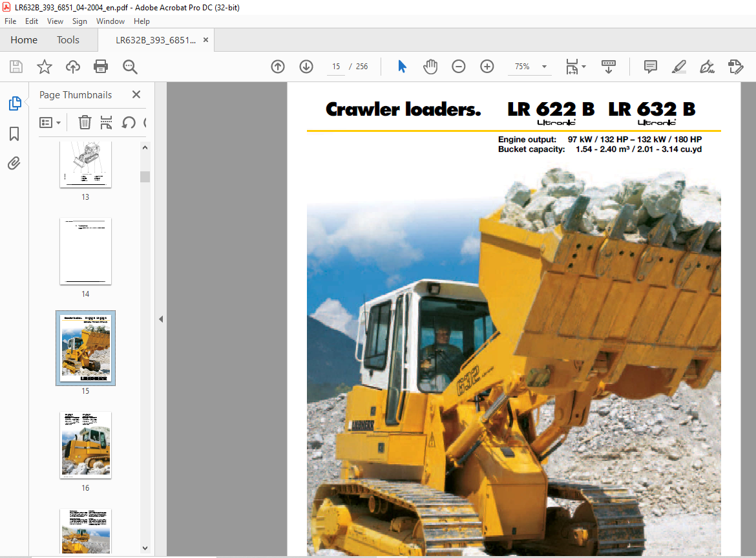Open the File menu
Viewport: 756px width, 558px height.
click(10, 21)
